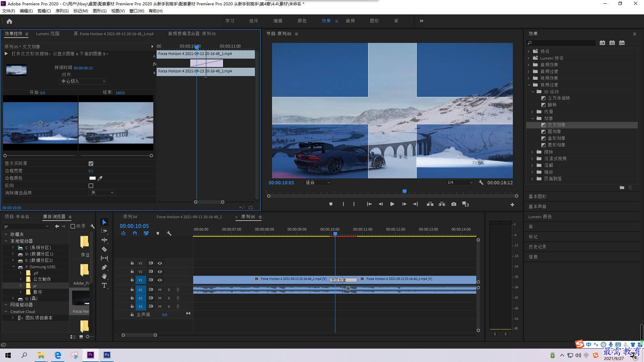Click the start preview slider handle
This screenshot has width=644, height=362.
tap(5, 156)
